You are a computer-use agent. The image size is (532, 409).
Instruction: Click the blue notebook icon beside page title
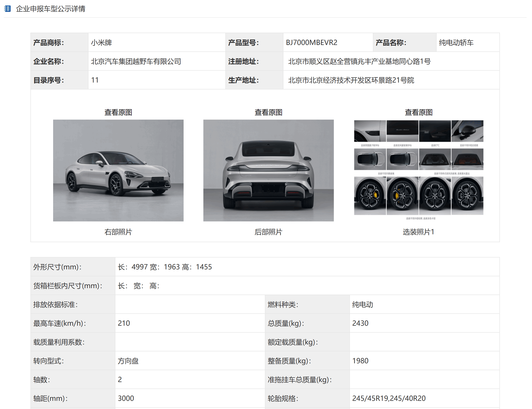click(7, 9)
